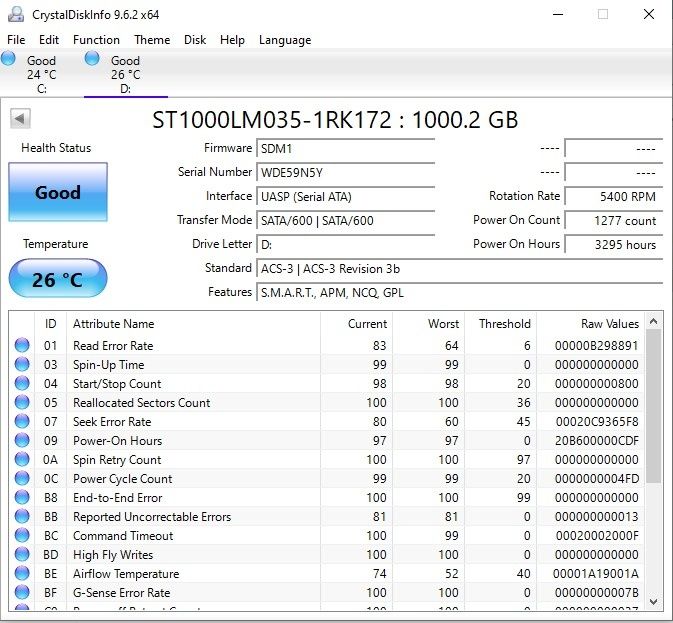
Task: Click the previous disk arrow button
Action: (x=19, y=119)
